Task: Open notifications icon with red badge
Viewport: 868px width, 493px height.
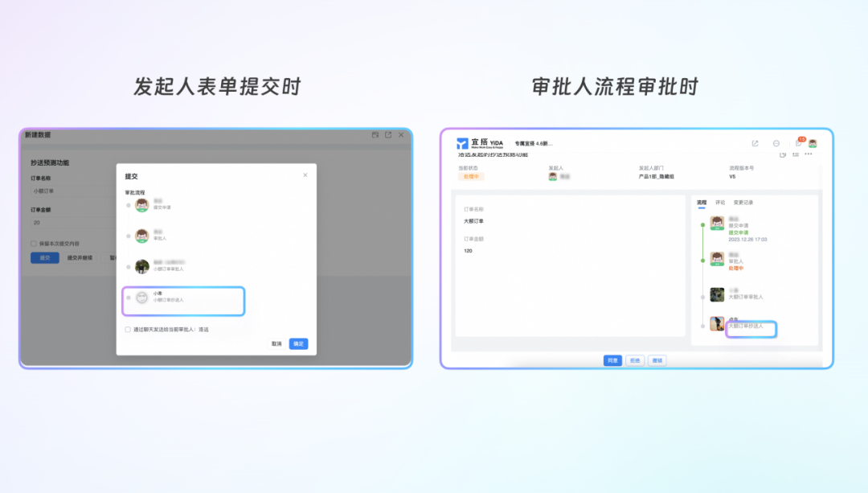Action: (799, 142)
